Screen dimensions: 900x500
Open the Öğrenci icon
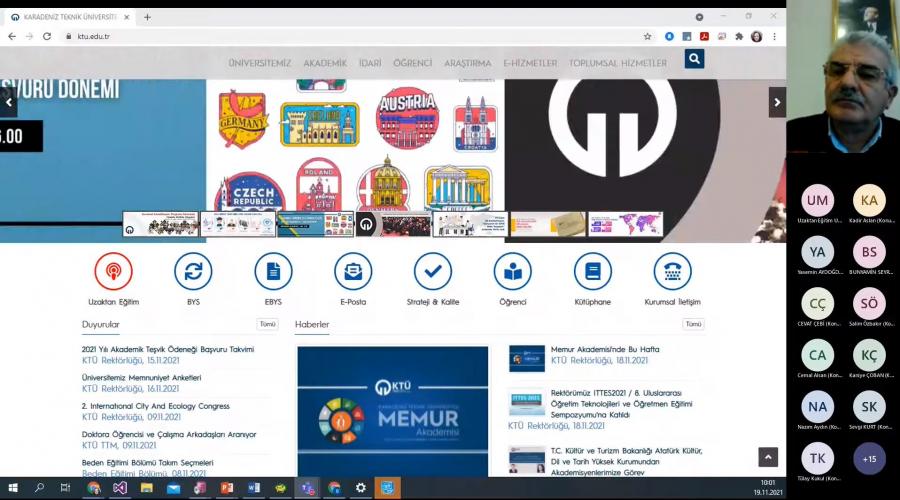(513, 271)
